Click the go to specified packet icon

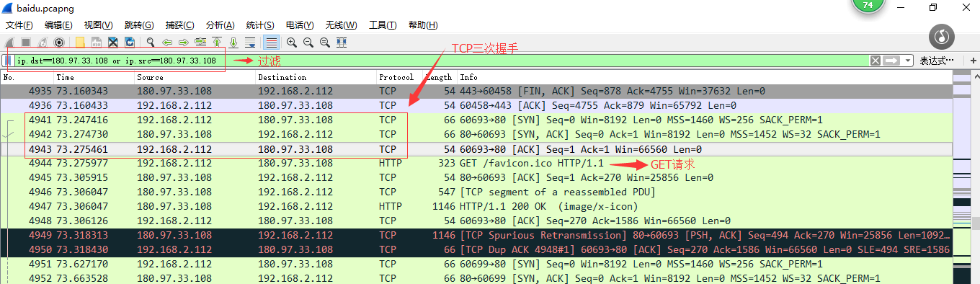pyautogui.click(x=200, y=43)
